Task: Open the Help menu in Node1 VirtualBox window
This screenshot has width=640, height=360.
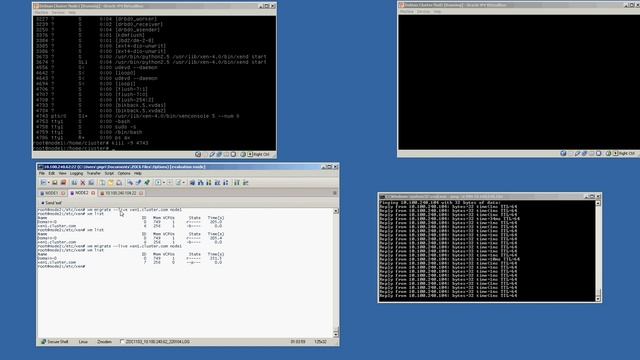Action: click(72, 13)
